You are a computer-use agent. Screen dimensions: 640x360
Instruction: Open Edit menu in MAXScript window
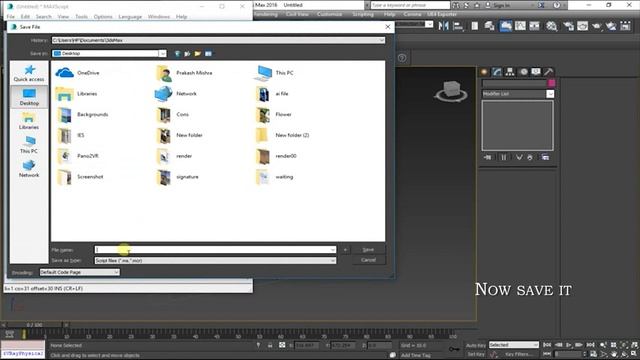point(25,17)
